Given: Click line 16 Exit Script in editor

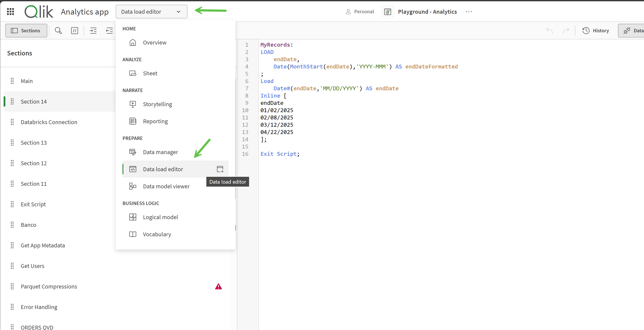Looking at the screenshot, I should coord(279,154).
